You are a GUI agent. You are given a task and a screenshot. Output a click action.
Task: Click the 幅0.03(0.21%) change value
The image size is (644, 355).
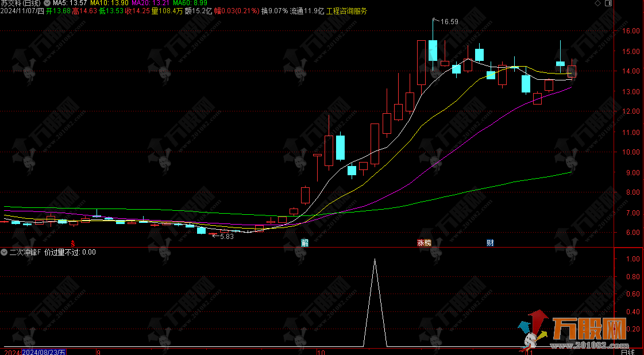pos(237,11)
